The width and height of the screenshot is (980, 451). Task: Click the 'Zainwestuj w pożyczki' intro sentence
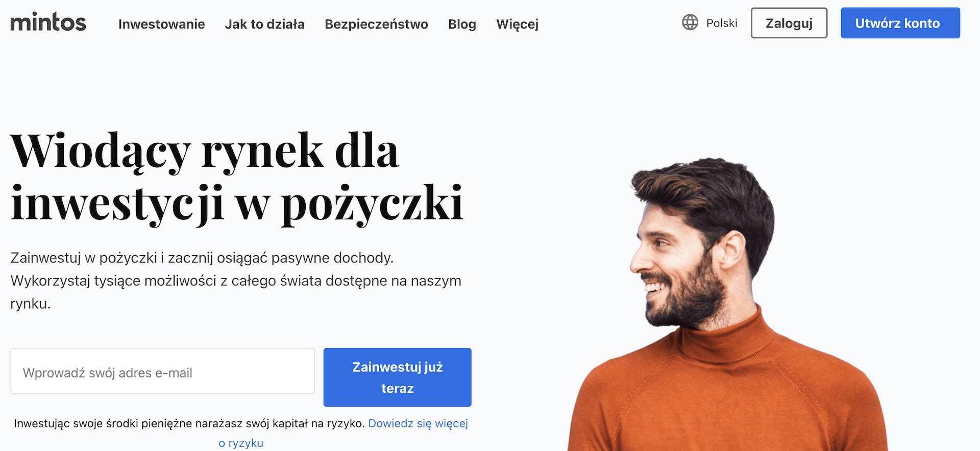(202, 258)
